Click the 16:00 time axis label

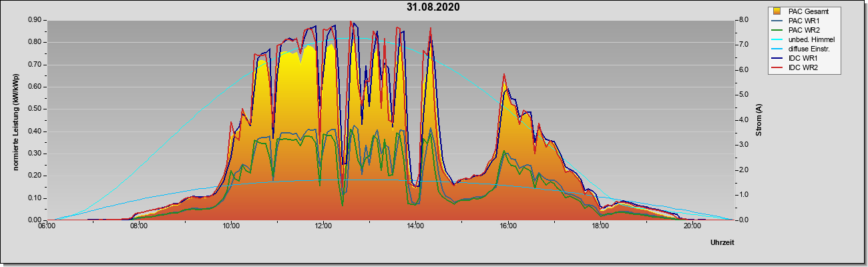[507, 226]
